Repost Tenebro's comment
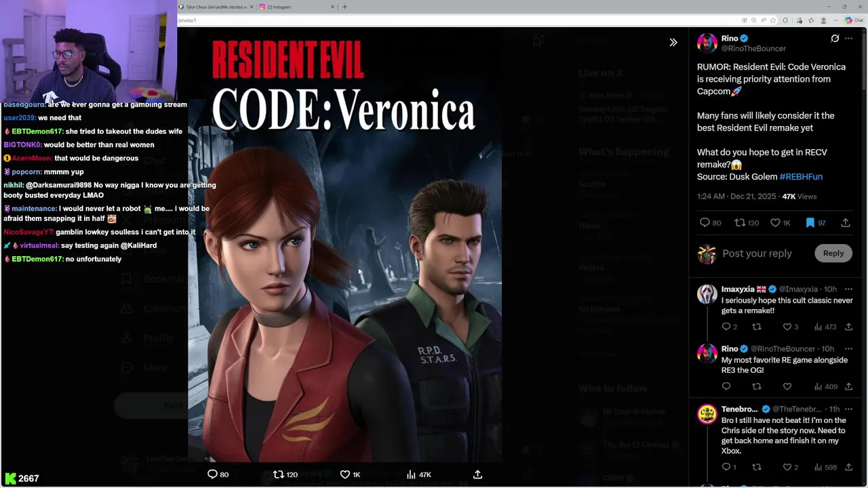Viewport: 868px width, 488px height. [757, 467]
